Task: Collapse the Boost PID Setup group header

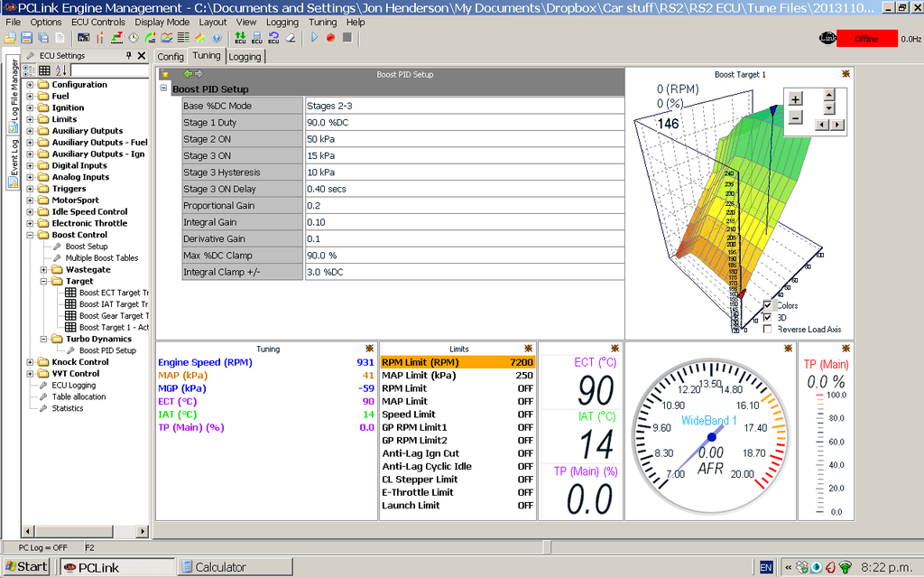Action: pyautogui.click(x=164, y=88)
